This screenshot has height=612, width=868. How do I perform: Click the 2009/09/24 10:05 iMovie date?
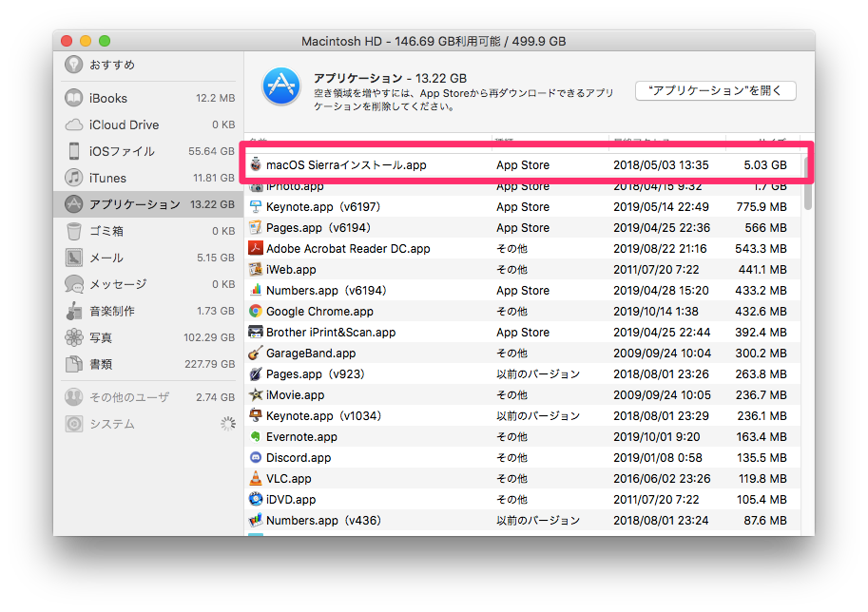(x=662, y=395)
